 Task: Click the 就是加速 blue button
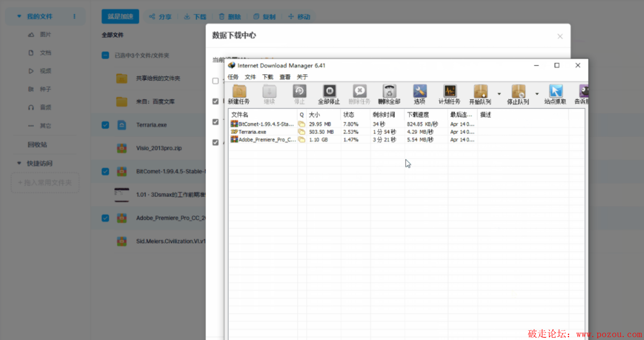(x=120, y=17)
